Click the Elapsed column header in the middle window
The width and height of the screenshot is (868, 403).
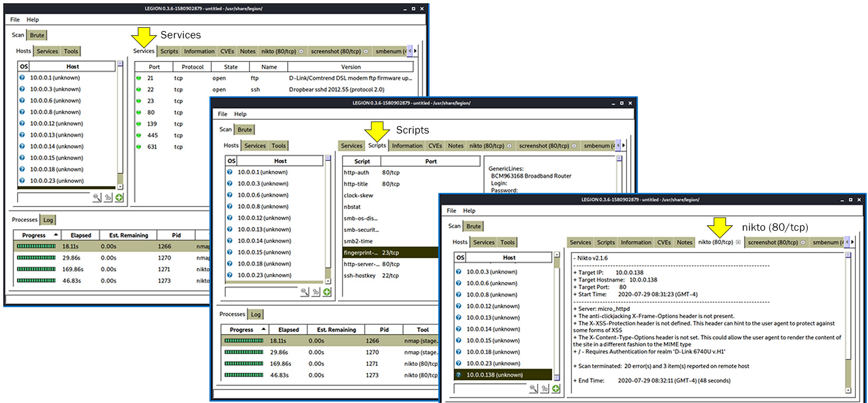tap(289, 329)
